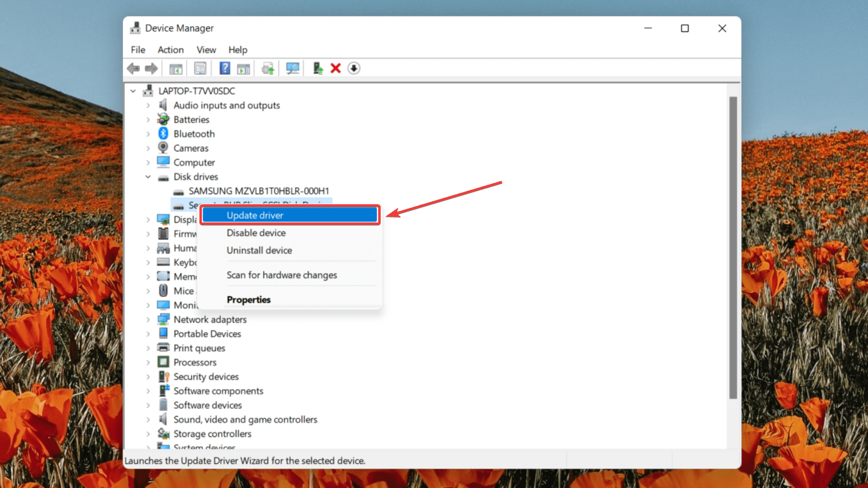Expand the Network adapters category

[148, 319]
